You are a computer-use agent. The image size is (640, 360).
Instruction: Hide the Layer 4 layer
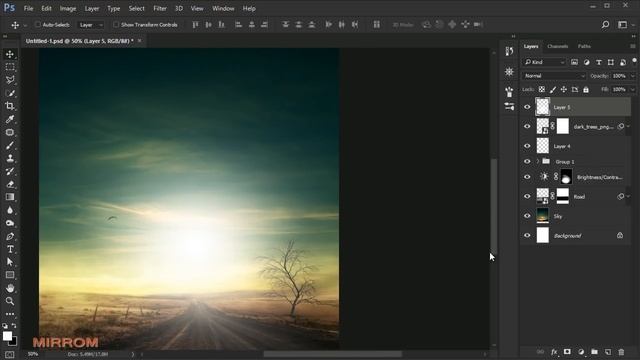[527, 146]
